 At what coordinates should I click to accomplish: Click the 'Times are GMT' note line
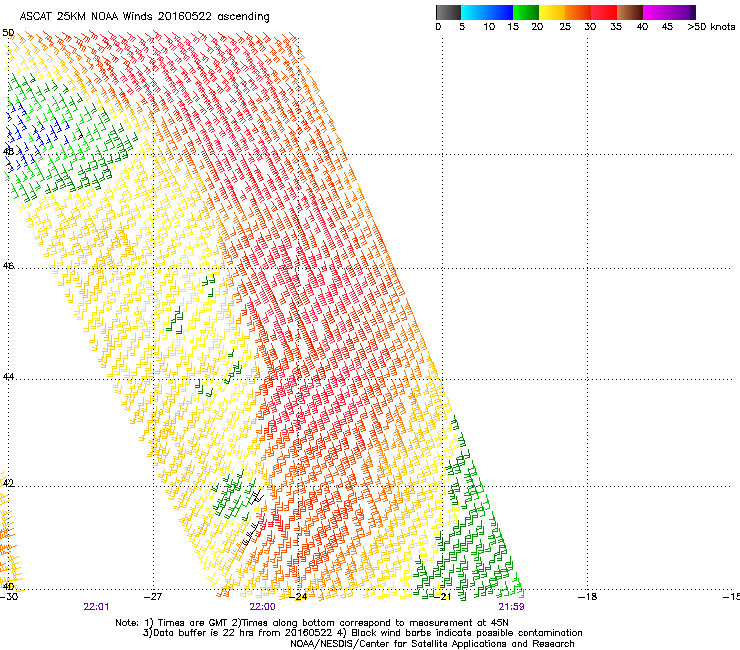[x=312, y=623]
